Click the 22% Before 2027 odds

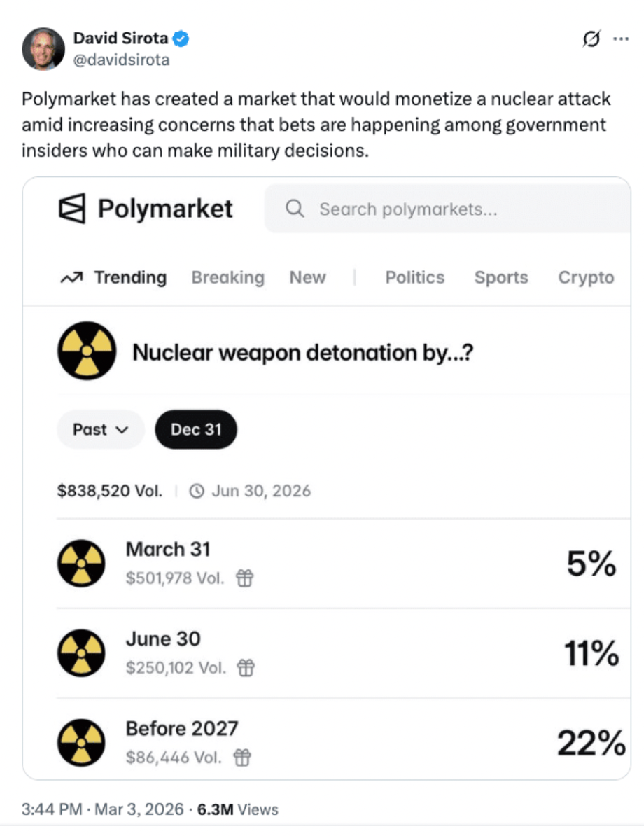click(590, 743)
